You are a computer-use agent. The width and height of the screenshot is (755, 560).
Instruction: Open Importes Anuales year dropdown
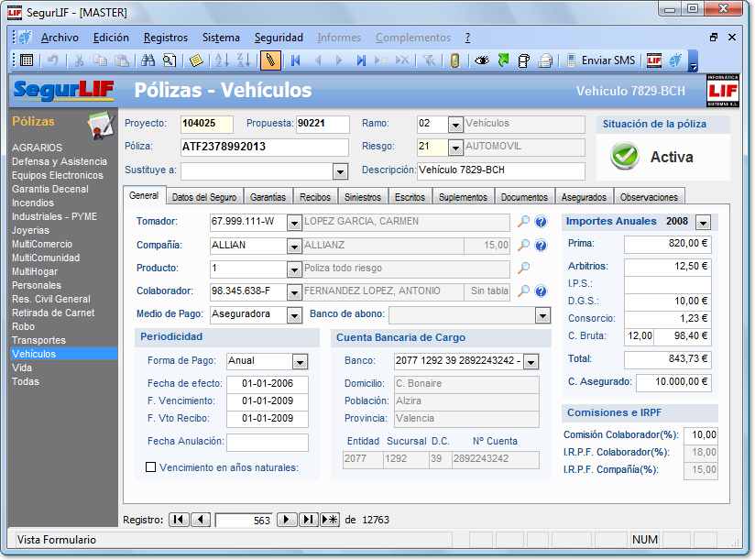point(703,223)
